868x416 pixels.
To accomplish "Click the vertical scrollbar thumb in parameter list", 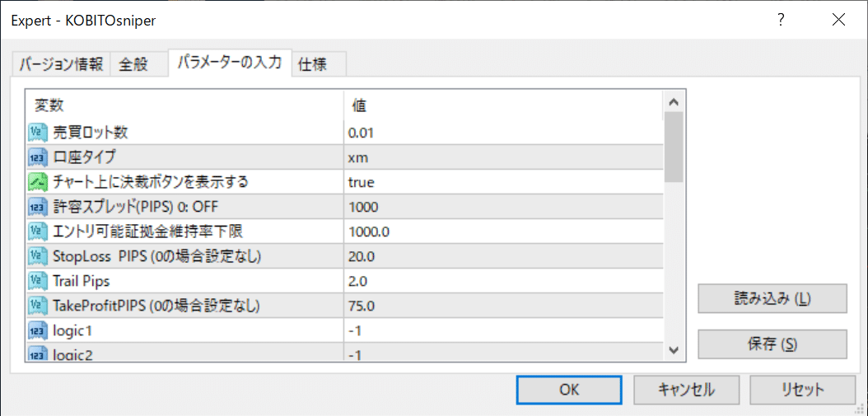I will tap(674, 147).
